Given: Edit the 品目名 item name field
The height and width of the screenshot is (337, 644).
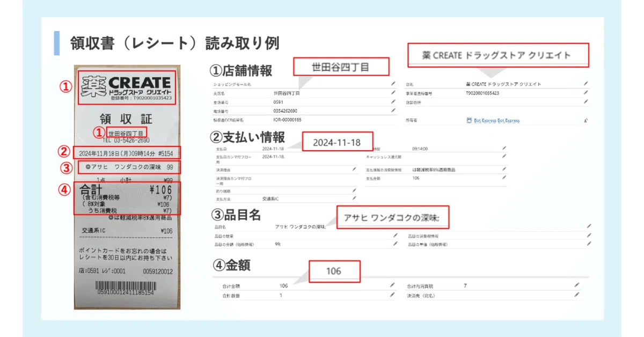Looking at the screenshot, I should click(589, 226).
